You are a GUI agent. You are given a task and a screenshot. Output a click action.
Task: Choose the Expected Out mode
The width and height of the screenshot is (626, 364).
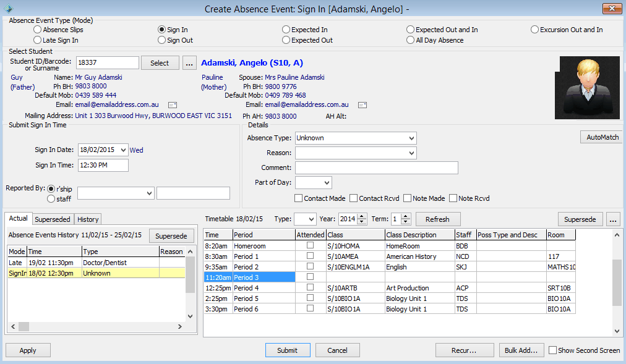click(286, 40)
